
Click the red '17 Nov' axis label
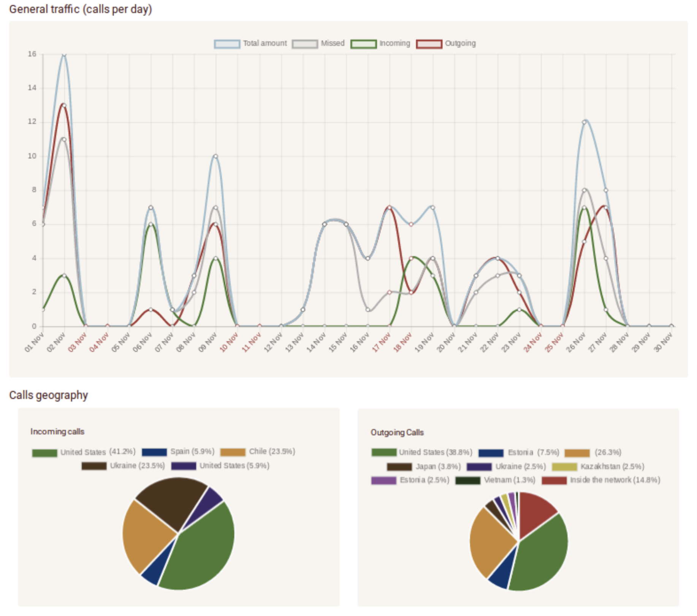click(x=381, y=342)
